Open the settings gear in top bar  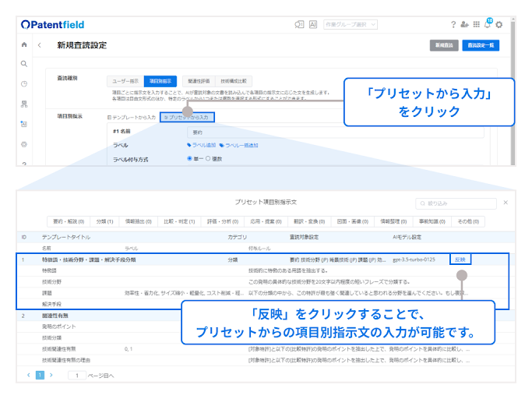[x=499, y=25]
